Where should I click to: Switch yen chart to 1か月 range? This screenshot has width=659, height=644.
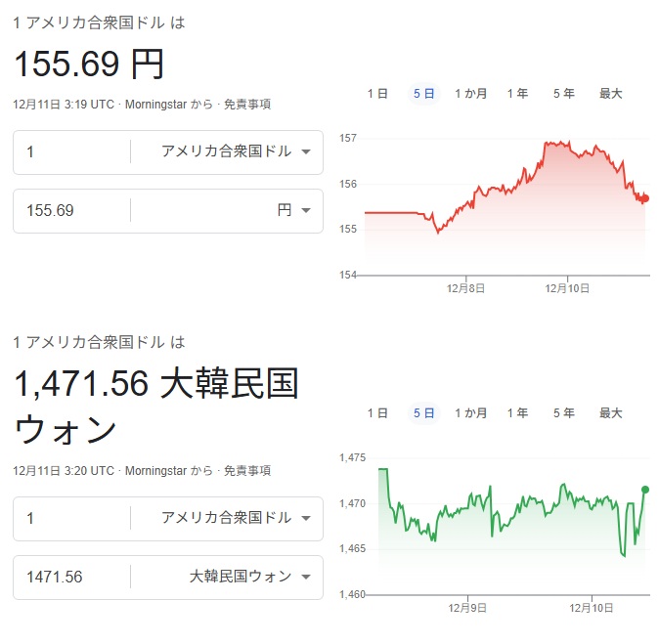coord(470,94)
